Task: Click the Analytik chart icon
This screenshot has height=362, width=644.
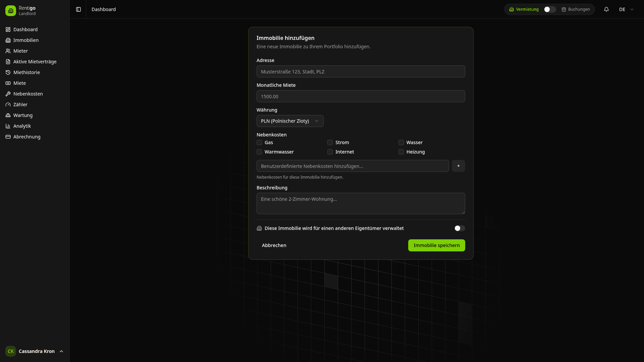Action: coord(8,126)
